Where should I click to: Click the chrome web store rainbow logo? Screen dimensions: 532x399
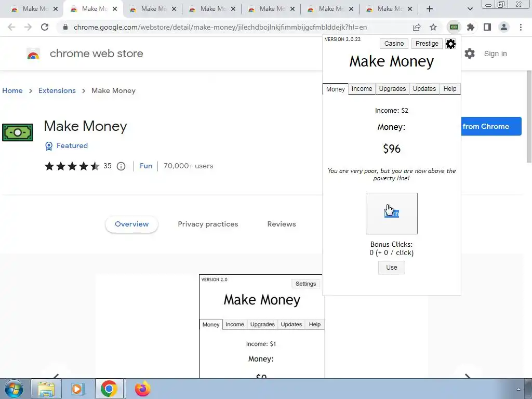33,54
